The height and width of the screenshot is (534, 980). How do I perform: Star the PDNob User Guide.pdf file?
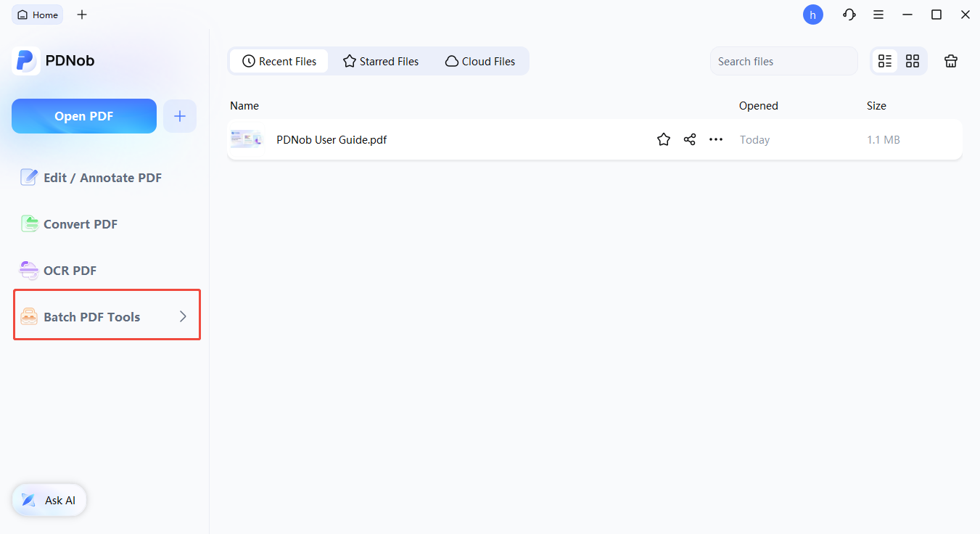[x=663, y=139]
